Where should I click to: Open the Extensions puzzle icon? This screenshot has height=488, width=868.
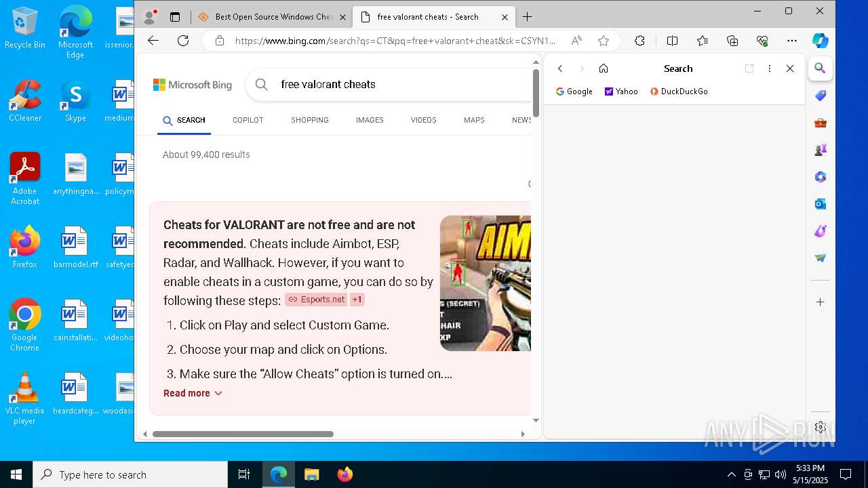639,41
